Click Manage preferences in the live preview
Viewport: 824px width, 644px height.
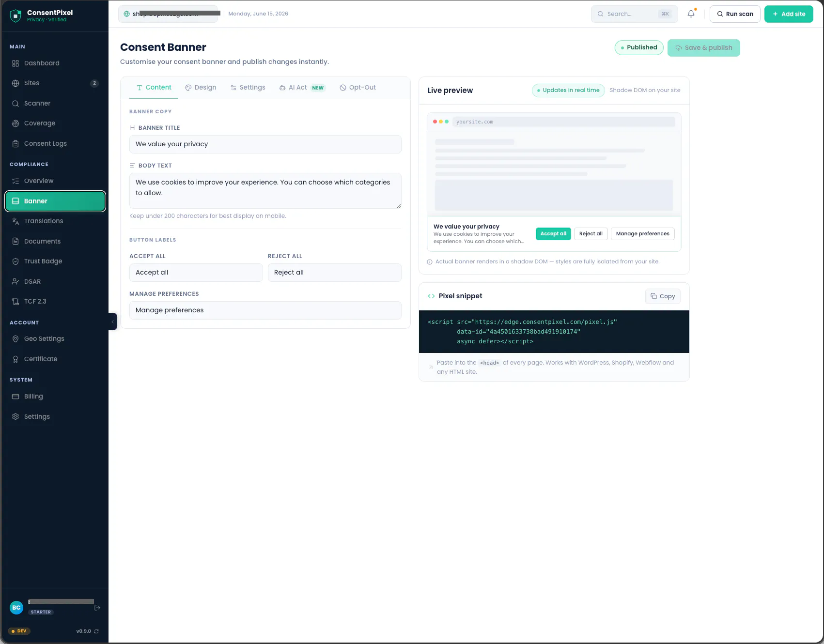click(x=642, y=234)
